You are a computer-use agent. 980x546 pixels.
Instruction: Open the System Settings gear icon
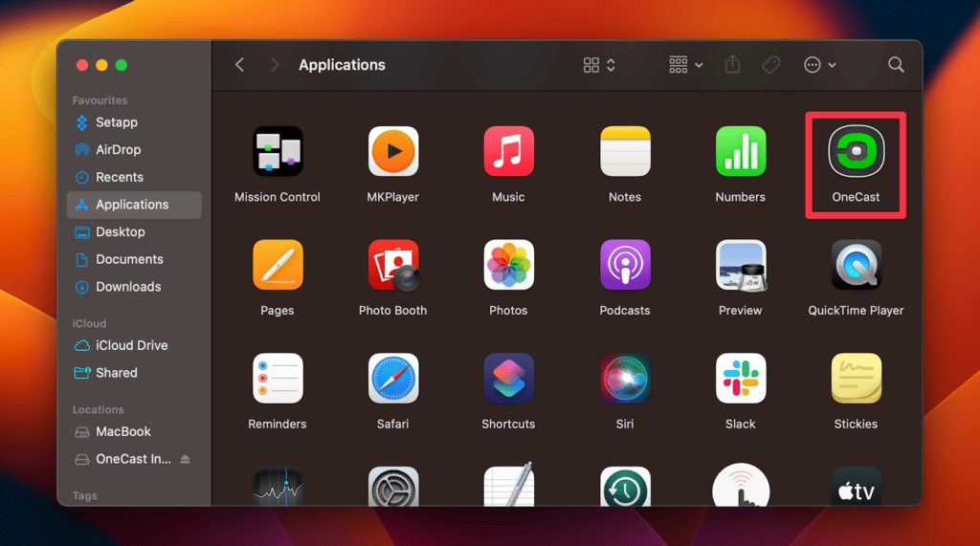pos(393,487)
